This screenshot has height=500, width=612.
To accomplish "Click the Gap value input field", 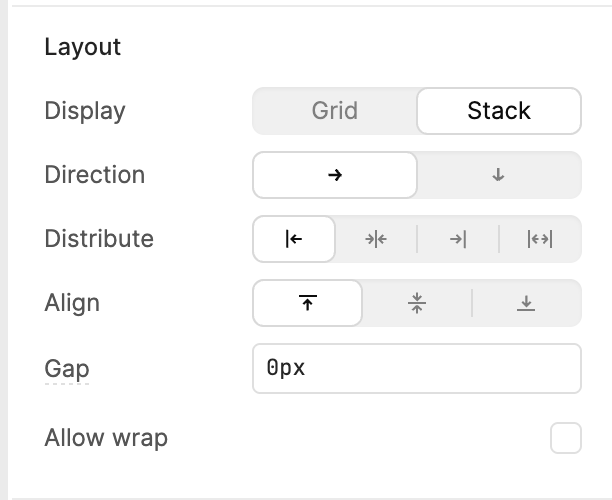I will tap(417, 368).
